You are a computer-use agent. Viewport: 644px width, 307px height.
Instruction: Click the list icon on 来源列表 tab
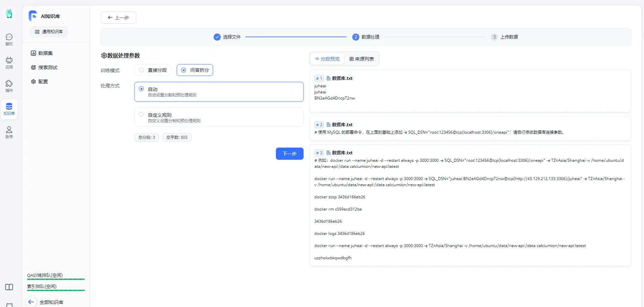coord(352,59)
